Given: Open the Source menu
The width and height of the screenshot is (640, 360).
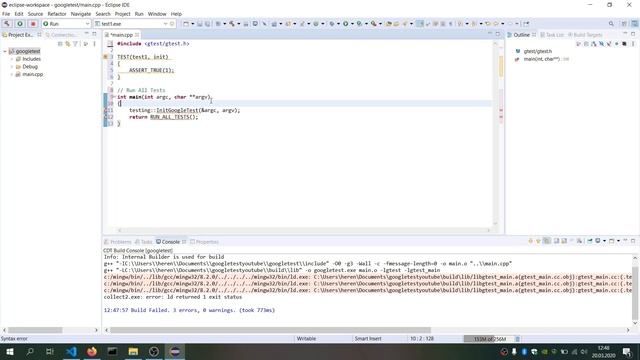Looking at the screenshot, I should [35, 14].
